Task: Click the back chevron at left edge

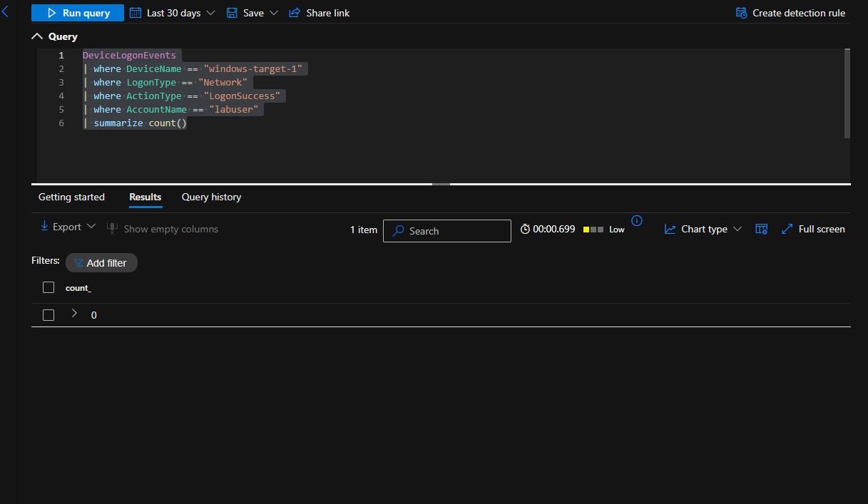Action: 5,11
